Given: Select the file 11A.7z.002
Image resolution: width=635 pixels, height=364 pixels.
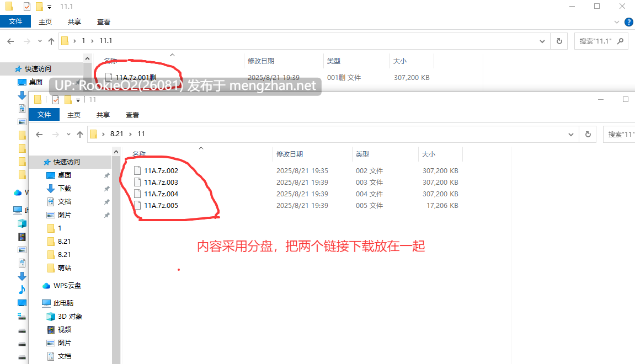Looking at the screenshot, I should click(161, 171).
